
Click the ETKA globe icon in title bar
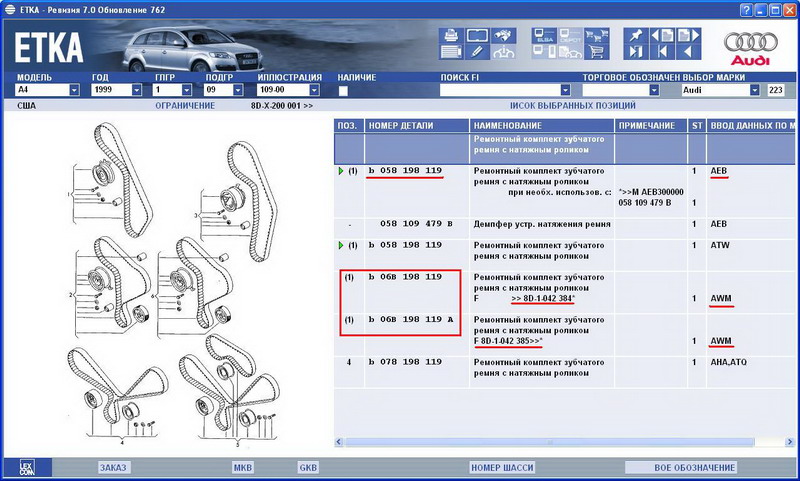tap(10, 10)
